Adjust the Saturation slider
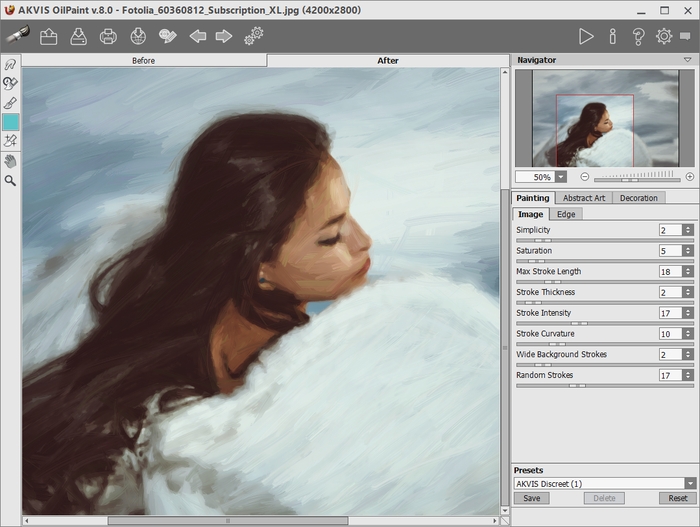 click(605, 261)
